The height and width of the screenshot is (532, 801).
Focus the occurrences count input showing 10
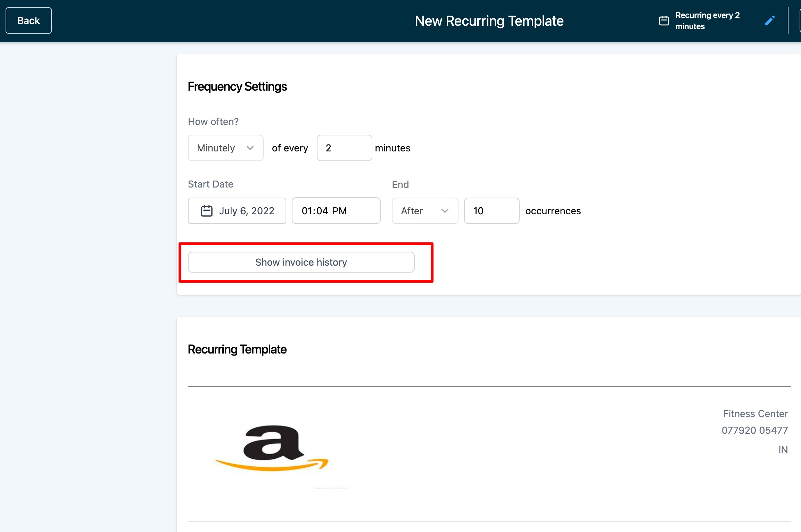click(x=491, y=211)
